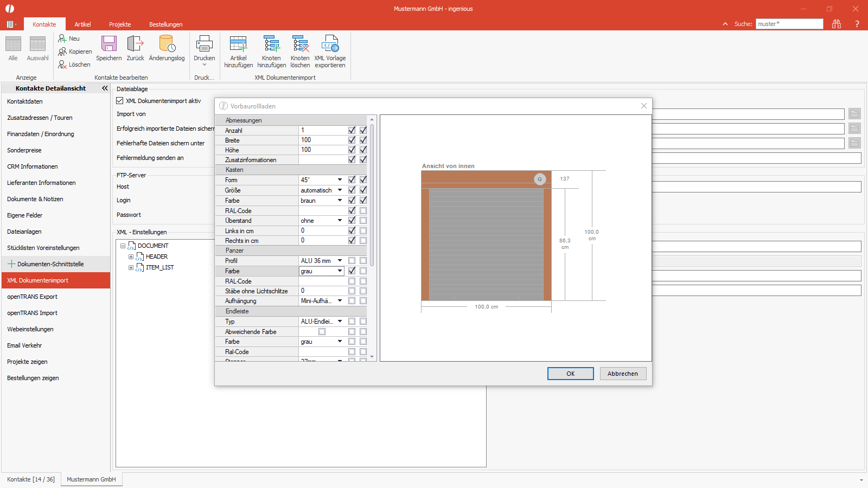This screenshot has height=488, width=868.
Task: Create a new contact with Neu
Action: [x=69, y=38]
